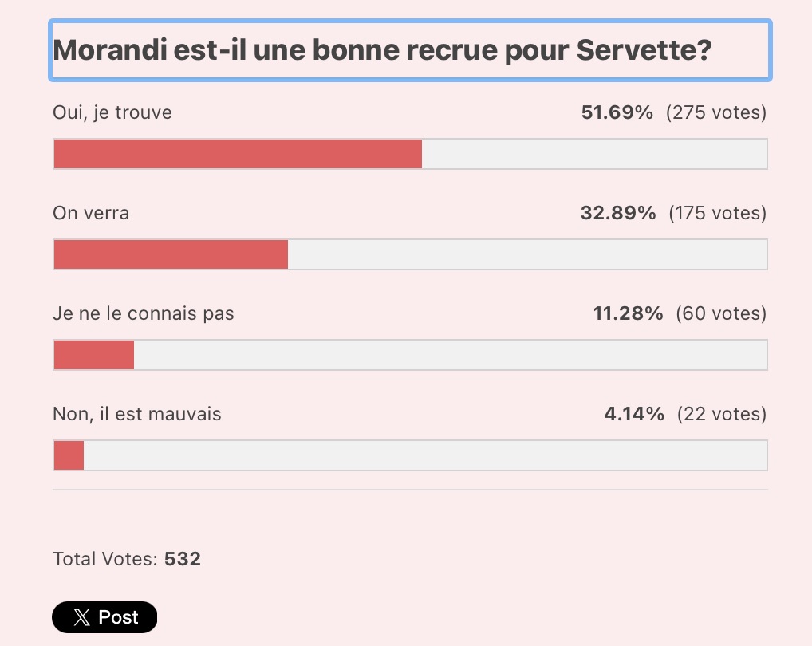Click the 4.14% result percentage
This screenshot has height=646, width=812.
coord(634,414)
